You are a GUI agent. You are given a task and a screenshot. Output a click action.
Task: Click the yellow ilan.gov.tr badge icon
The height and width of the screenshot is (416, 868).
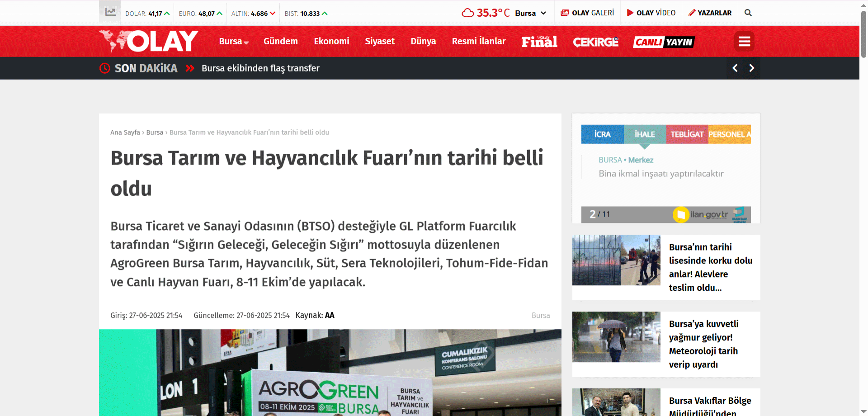tap(680, 214)
